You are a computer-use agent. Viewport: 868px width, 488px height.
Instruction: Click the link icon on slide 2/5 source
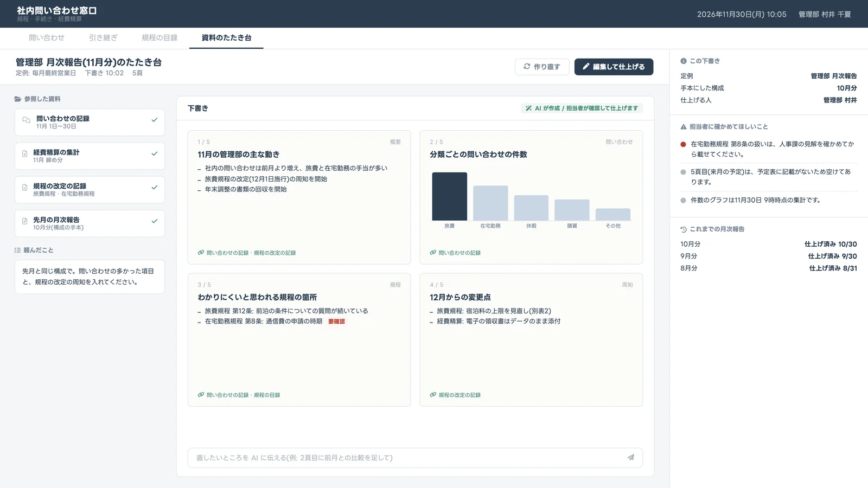pyautogui.click(x=433, y=253)
